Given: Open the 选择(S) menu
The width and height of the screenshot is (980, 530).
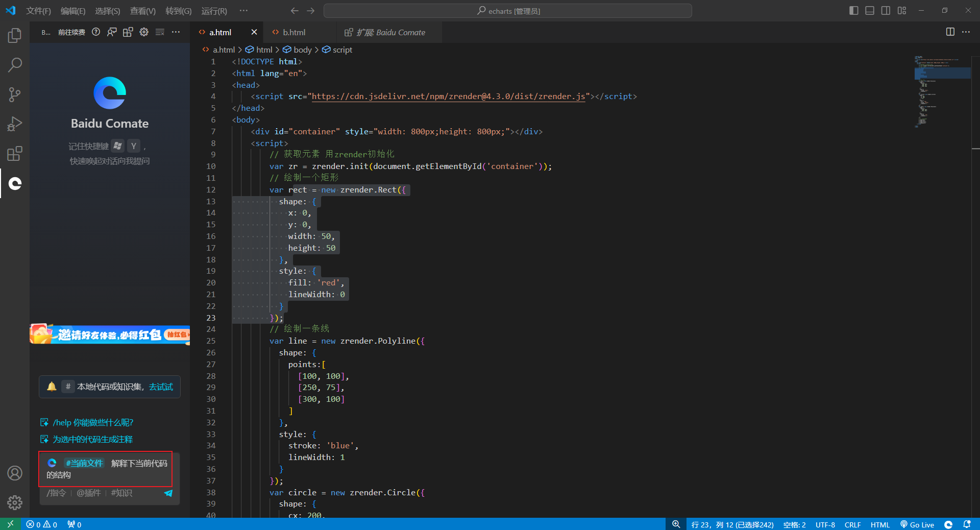Looking at the screenshot, I should tap(108, 11).
